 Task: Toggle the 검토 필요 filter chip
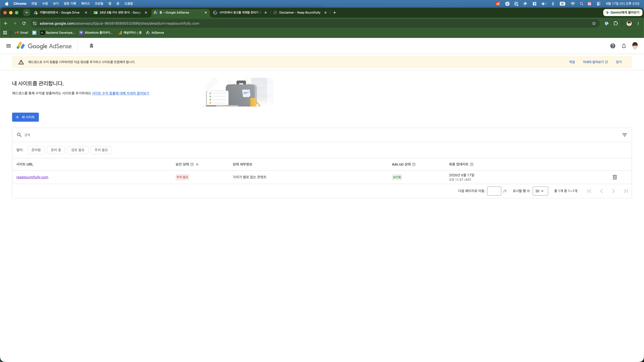tap(78, 150)
